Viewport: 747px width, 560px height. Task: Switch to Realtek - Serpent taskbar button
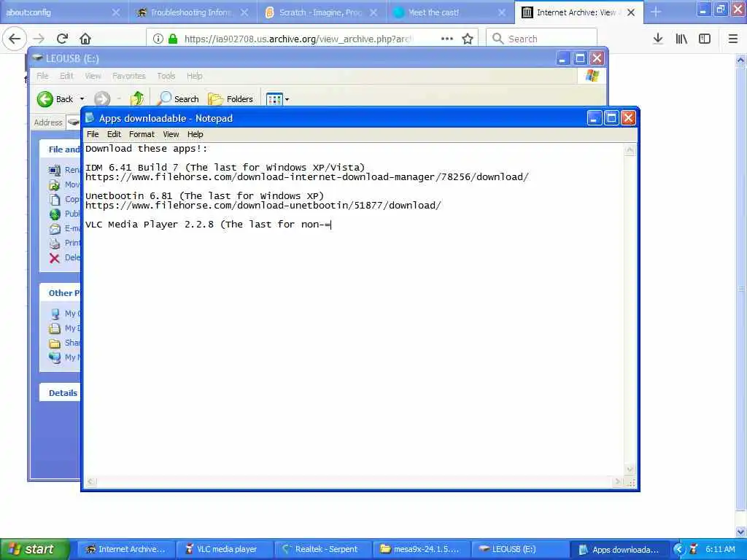click(323, 550)
